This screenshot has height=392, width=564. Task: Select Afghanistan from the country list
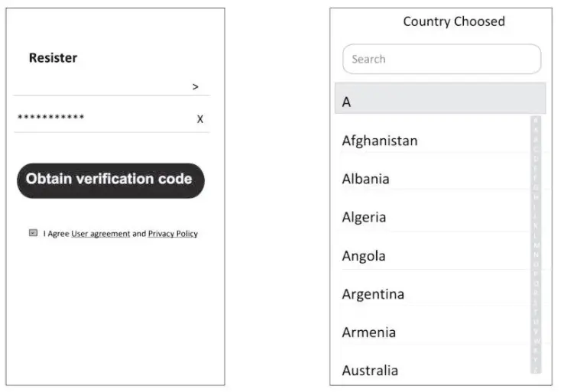380,141
